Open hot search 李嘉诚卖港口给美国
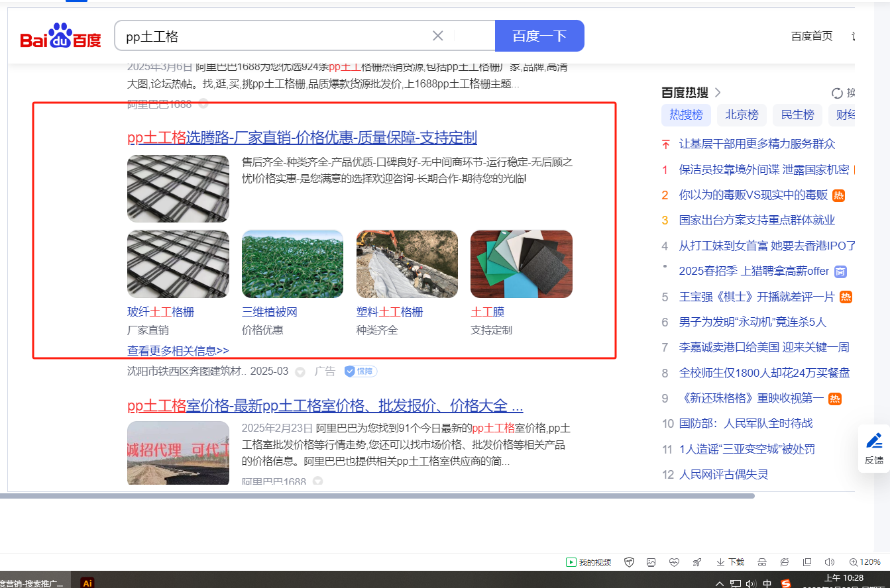Image resolution: width=890 pixels, height=588 pixels. click(x=764, y=347)
